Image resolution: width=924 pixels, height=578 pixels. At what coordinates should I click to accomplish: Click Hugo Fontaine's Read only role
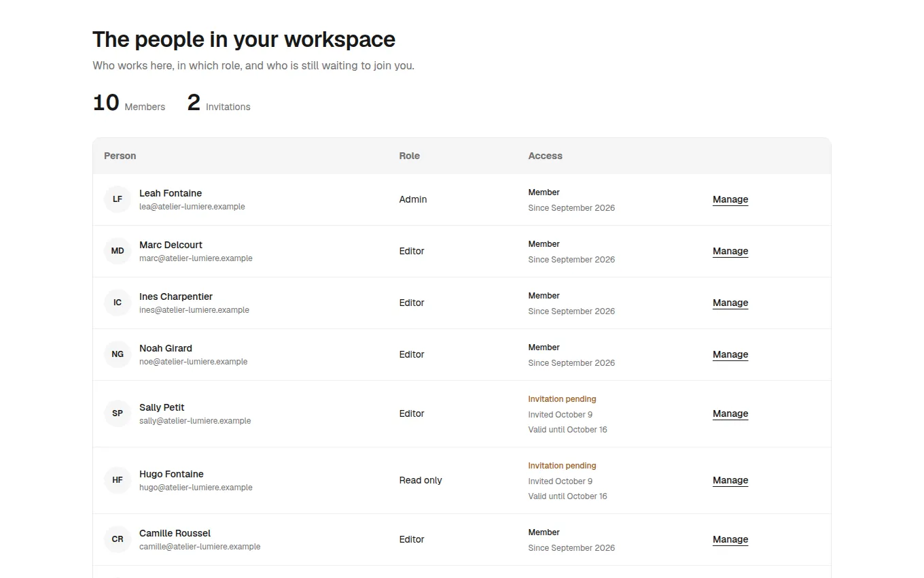pos(421,480)
